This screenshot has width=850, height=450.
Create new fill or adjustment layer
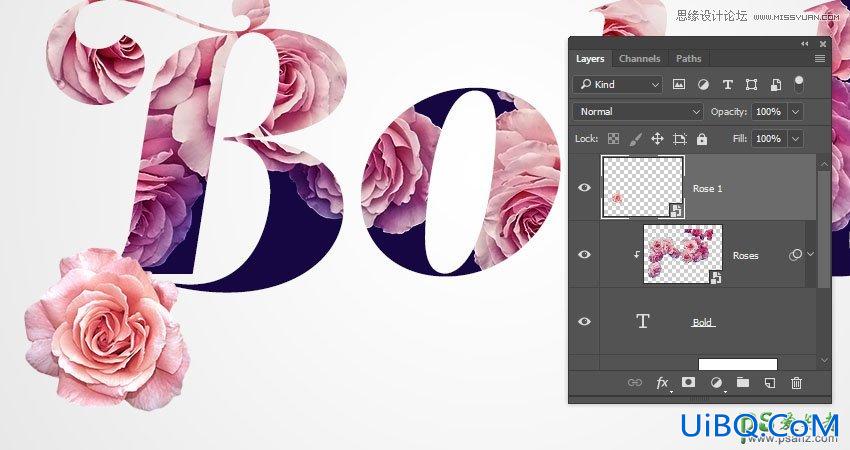coord(716,383)
